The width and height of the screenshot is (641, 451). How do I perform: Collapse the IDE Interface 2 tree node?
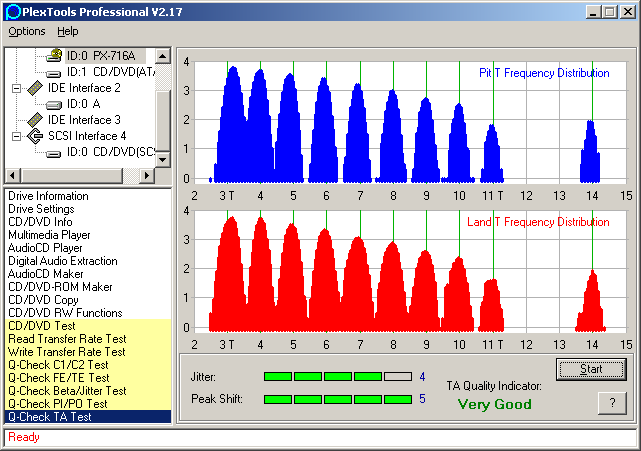[x=16, y=88]
